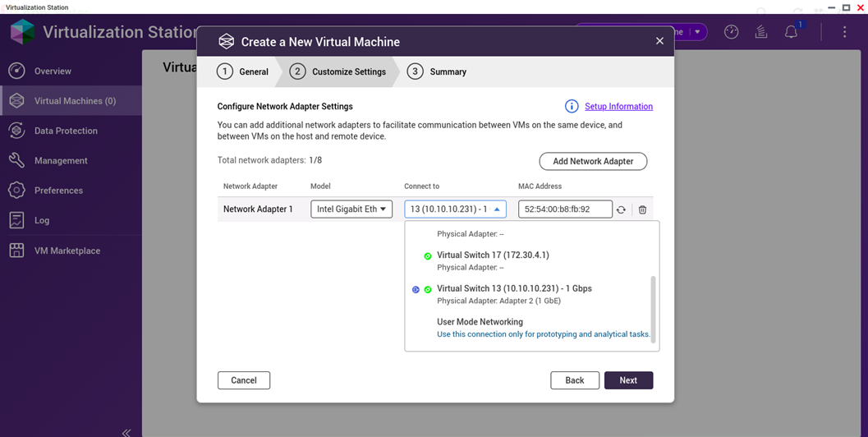868x437 pixels.
Task: Click the Virtual Machines sidebar icon
Action: (16, 101)
